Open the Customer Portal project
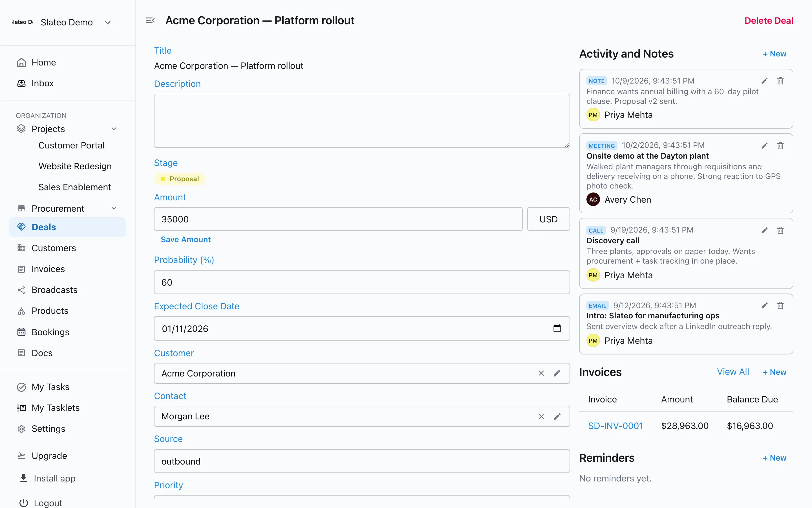 coord(71,145)
